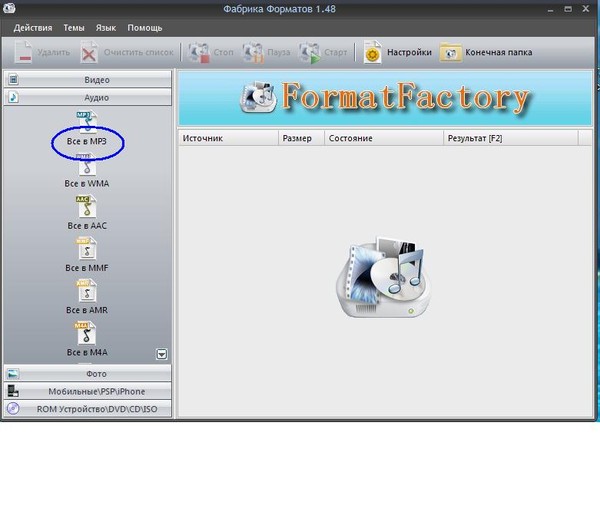Click the Удалить (Delete) toolbar icon
600x505 pixels.
coord(23,52)
